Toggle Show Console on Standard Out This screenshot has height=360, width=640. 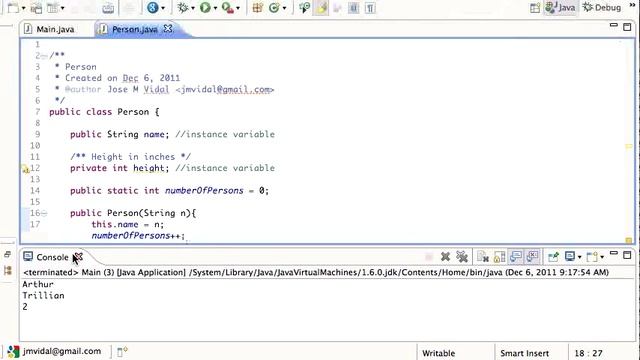[x=516, y=256]
